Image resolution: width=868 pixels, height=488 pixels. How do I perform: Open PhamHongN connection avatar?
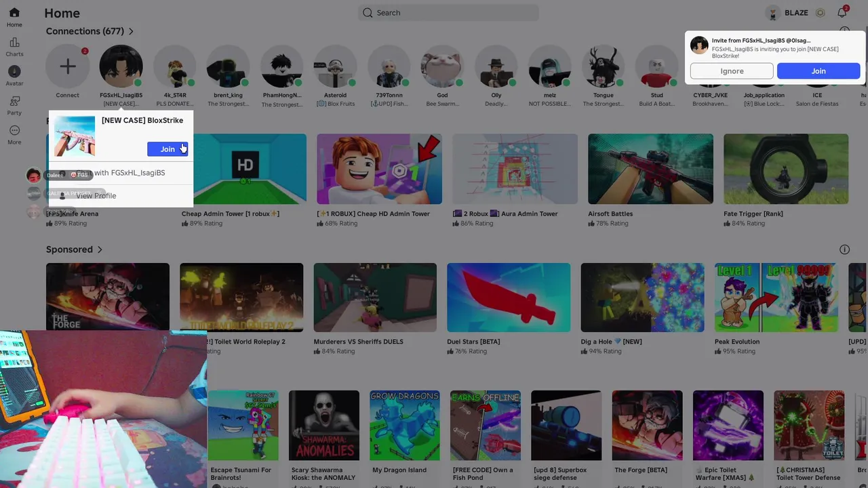point(281,66)
